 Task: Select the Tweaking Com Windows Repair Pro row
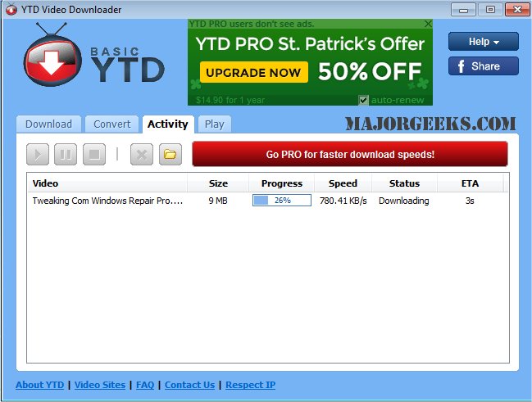268,201
